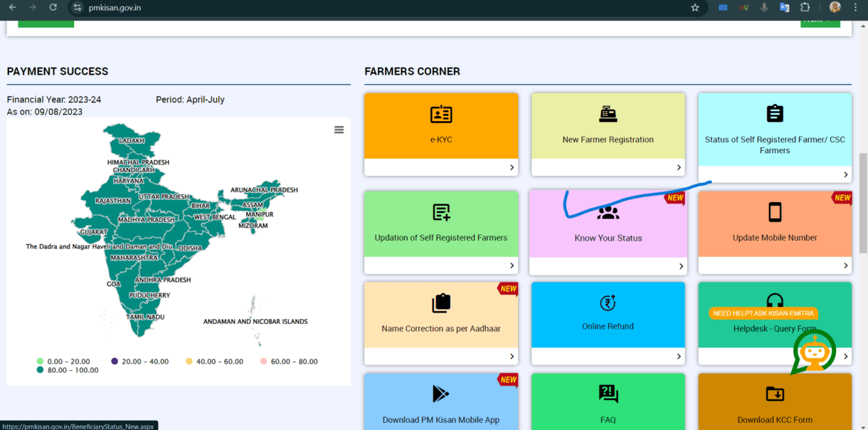Click the Play Store icon on Download App card
This screenshot has height=430, width=868.
tap(441, 394)
